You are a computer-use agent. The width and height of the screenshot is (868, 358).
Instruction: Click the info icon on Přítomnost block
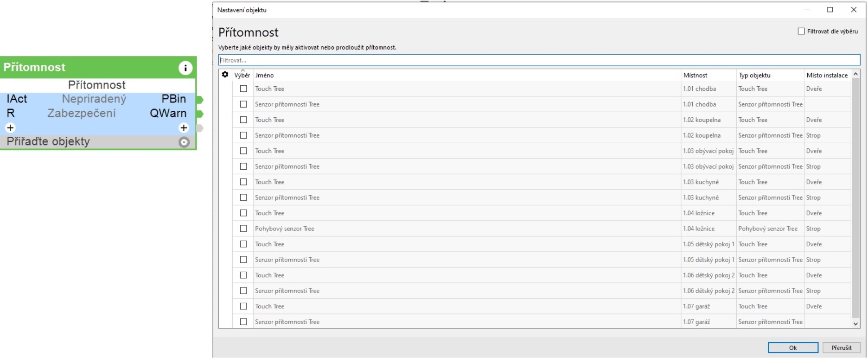tap(185, 68)
